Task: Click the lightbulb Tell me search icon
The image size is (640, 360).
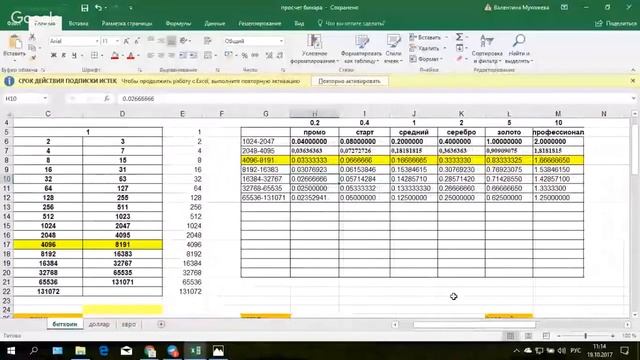Action: [x=320, y=23]
